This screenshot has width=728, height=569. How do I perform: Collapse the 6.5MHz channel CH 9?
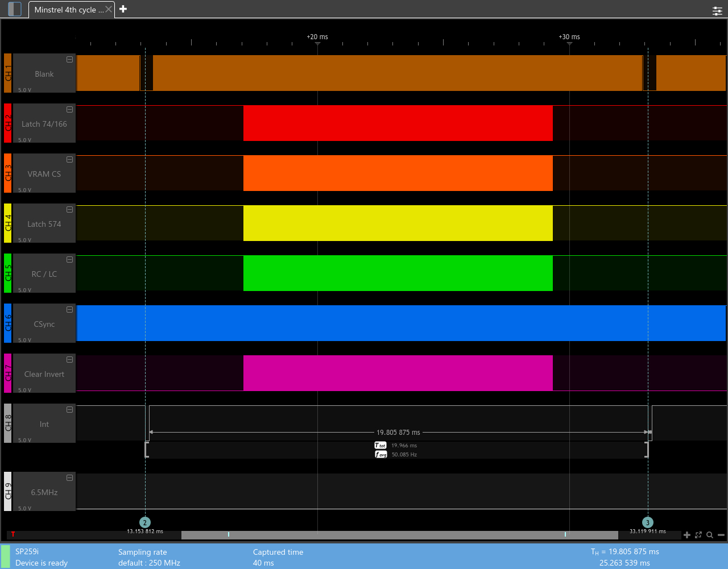69,478
